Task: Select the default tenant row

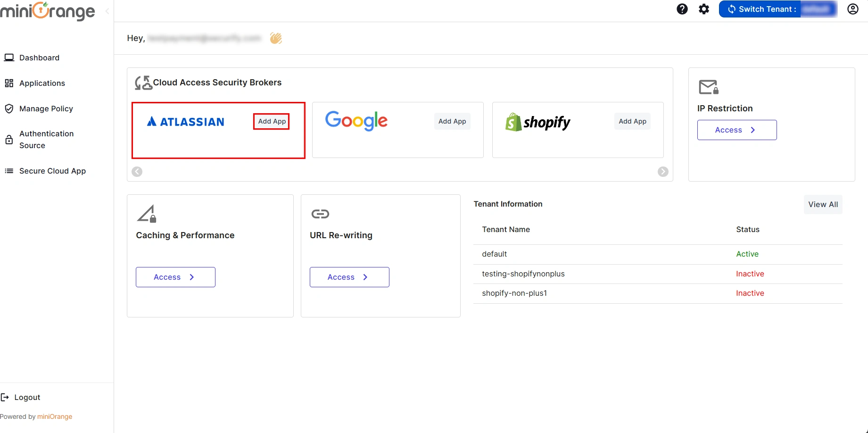Action: tap(658, 254)
